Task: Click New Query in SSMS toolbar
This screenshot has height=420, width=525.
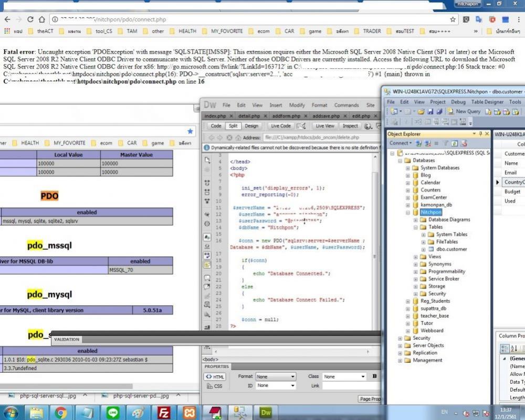Action: [x=464, y=111]
